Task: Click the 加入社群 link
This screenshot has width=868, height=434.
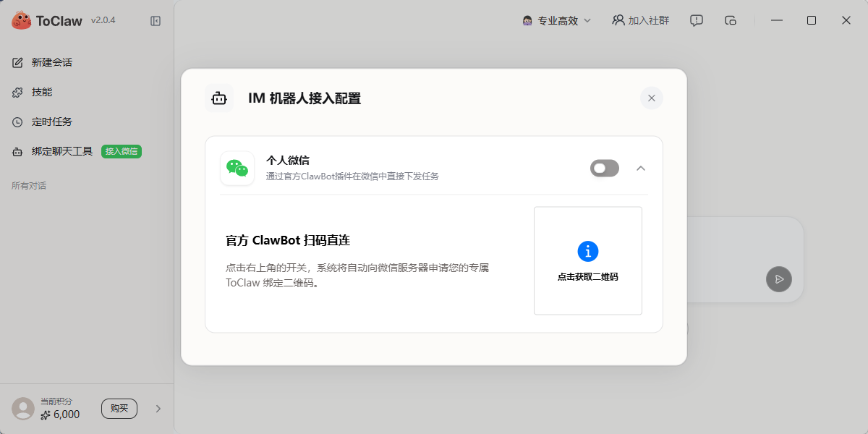Action: [641, 20]
